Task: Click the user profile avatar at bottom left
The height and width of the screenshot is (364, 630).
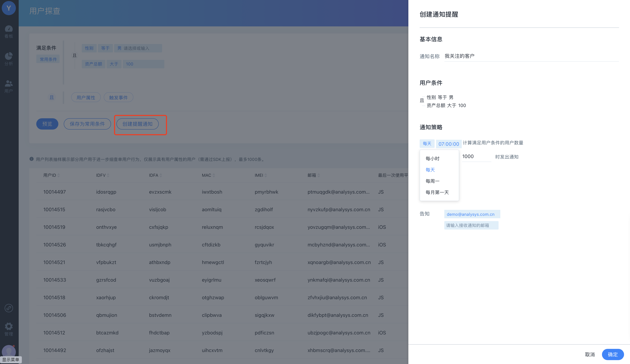Action: pyautogui.click(x=9, y=352)
